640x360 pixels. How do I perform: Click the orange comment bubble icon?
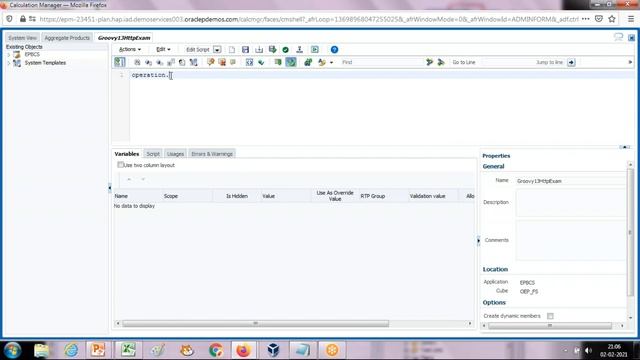click(x=211, y=62)
